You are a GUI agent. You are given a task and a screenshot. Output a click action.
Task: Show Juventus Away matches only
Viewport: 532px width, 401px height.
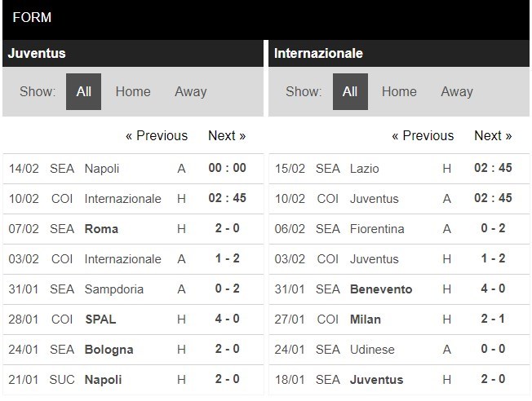[190, 92]
